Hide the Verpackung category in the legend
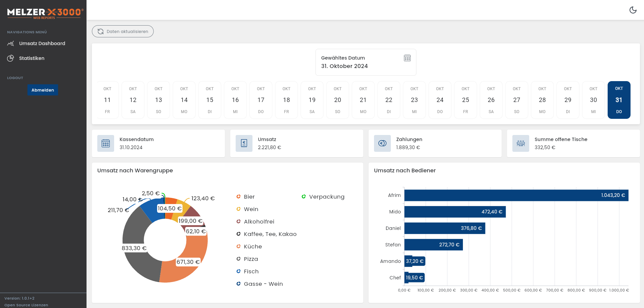 327,197
